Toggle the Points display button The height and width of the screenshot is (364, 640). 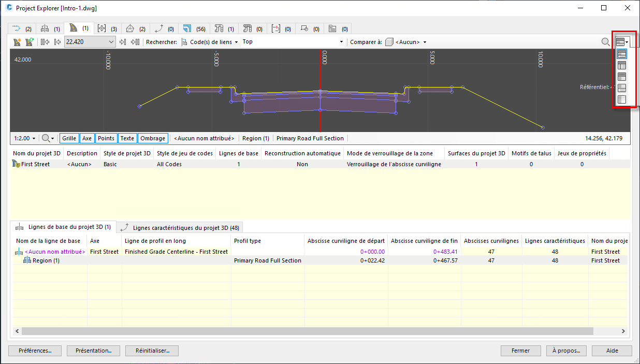[106, 138]
